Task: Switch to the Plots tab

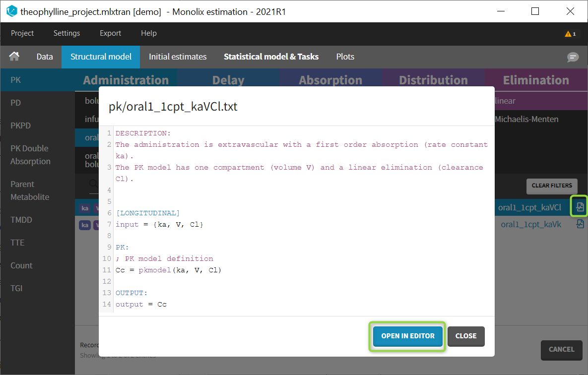Action: (345, 57)
